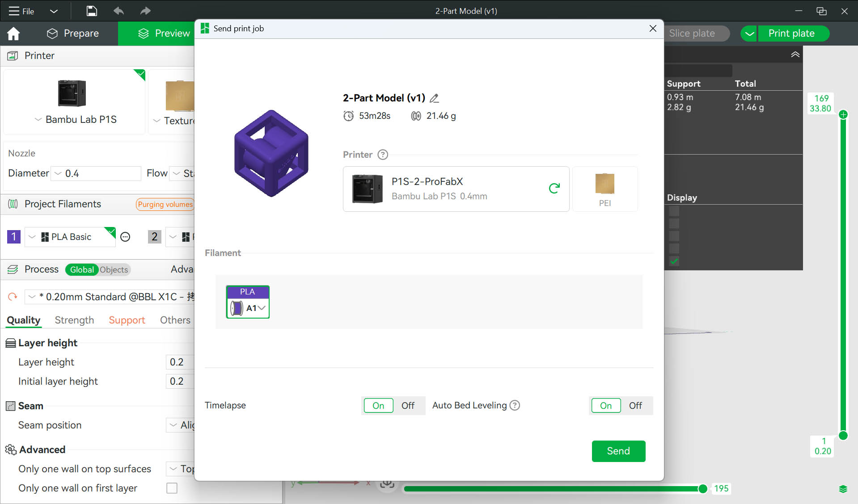Viewport: 858px width, 504px height.
Task: Click the horizontal move slider handle
Action: click(x=703, y=489)
